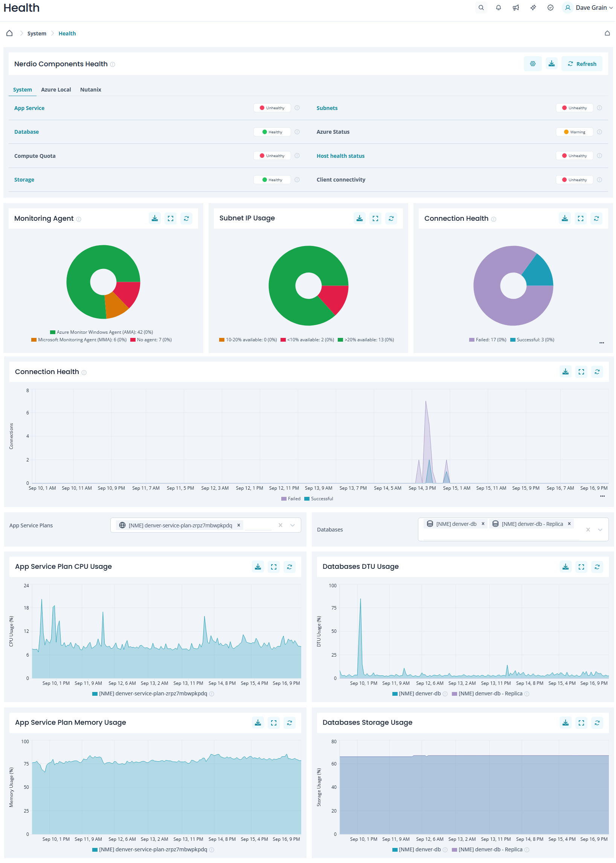Download Subnet IP Usage chart
616x863 pixels.
[360, 218]
